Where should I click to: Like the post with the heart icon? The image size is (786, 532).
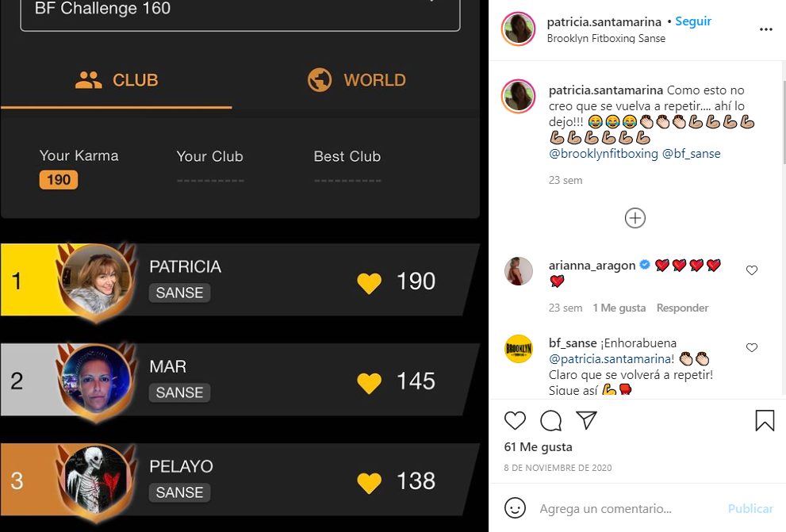(x=515, y=420)
